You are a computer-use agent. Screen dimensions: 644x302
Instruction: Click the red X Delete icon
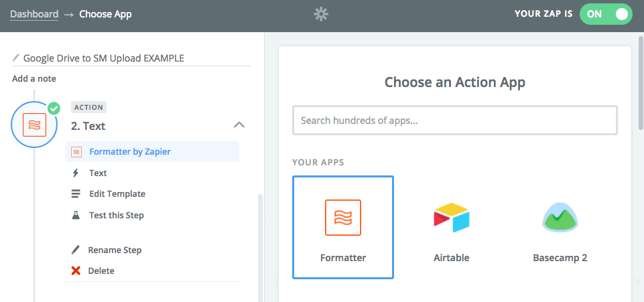(x=76, y=271)
